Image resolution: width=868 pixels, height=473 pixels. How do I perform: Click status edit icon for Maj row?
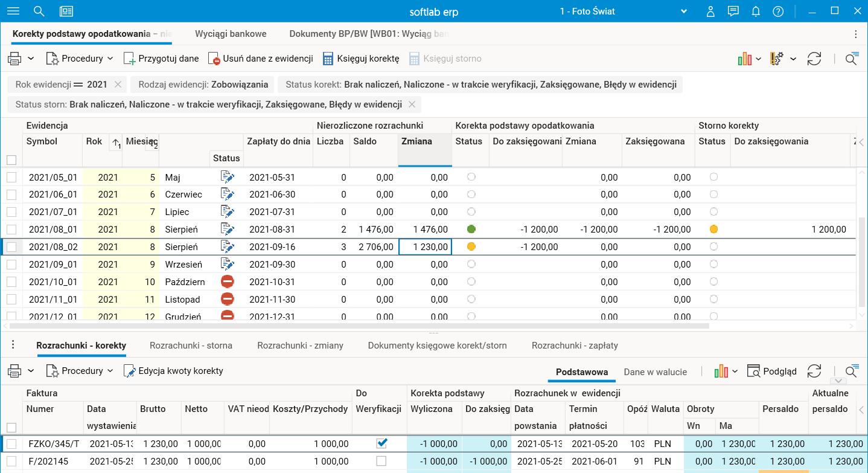227,177
